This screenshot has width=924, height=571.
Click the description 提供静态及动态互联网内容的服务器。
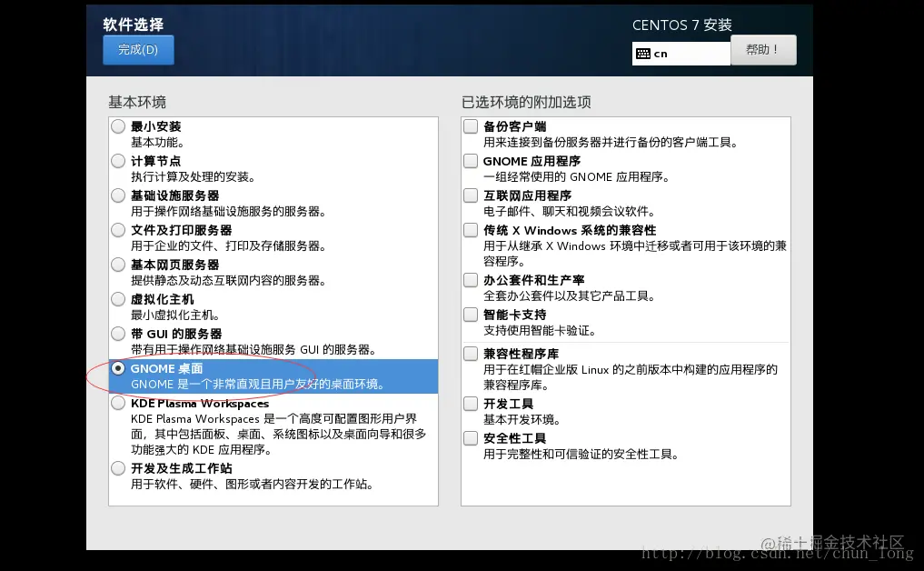[229, 280]
